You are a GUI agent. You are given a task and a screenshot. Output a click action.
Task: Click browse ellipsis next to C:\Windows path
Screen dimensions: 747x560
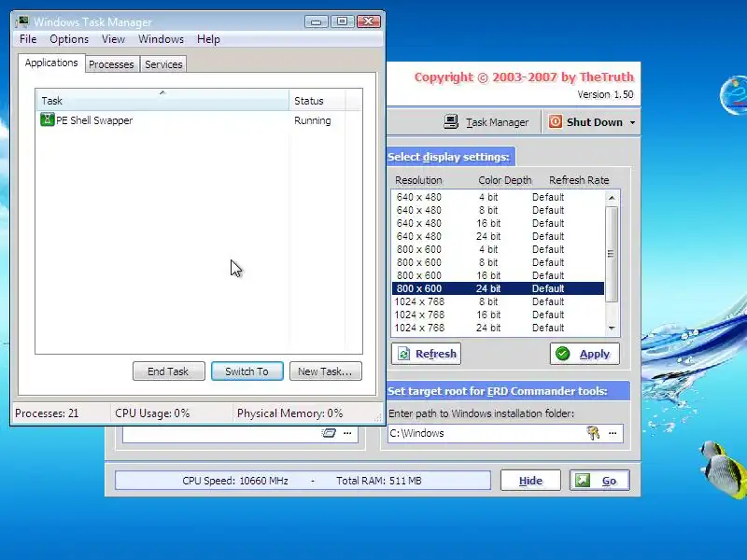613,433
